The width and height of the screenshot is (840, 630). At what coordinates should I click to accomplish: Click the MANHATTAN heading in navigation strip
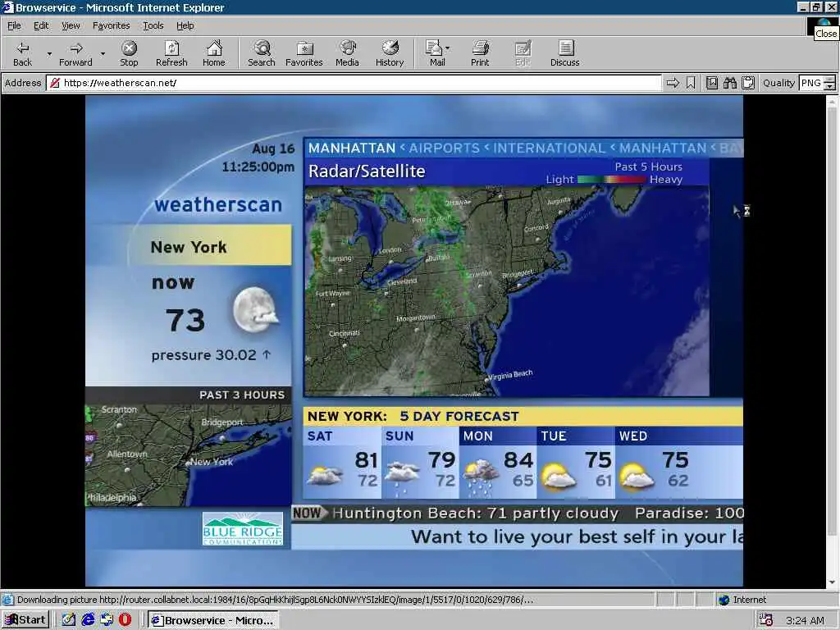click(x=352, y=148)
